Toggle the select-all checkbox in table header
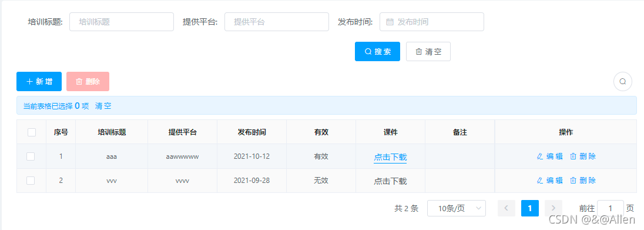Viewport: 644px width, 230px height. point(32,132)
